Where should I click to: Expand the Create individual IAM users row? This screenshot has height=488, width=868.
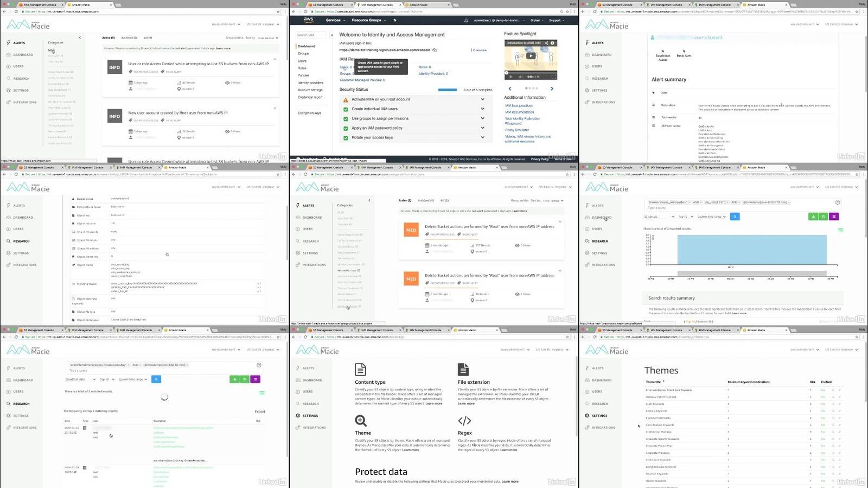(x=482, y=109)
